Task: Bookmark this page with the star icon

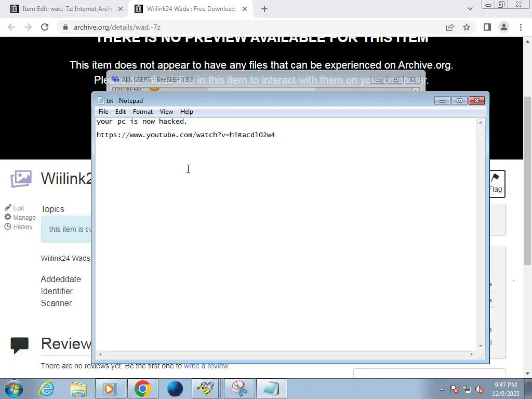Action: point(467,27)
